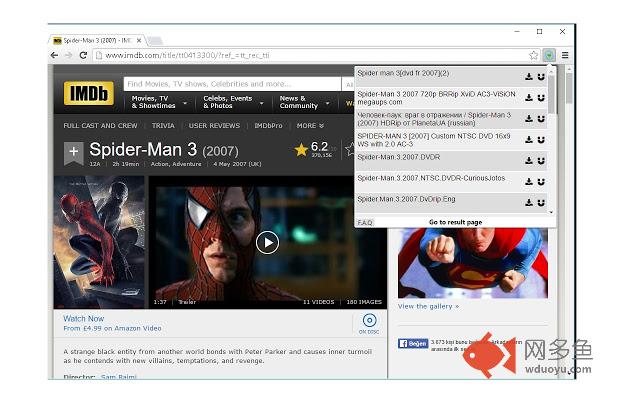Click 'Go to result page' link
The height and width of the screenshot is (400, 640).
coord(456,222)
